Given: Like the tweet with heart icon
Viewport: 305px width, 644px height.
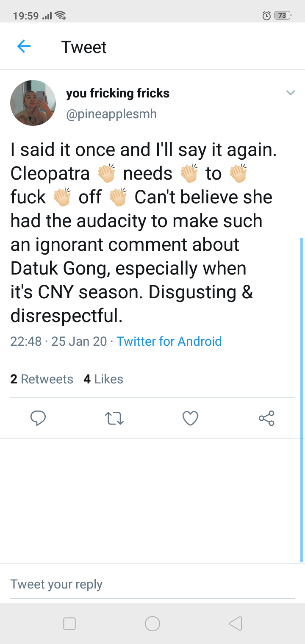Looking at the screenshot, I should point(190,419).
